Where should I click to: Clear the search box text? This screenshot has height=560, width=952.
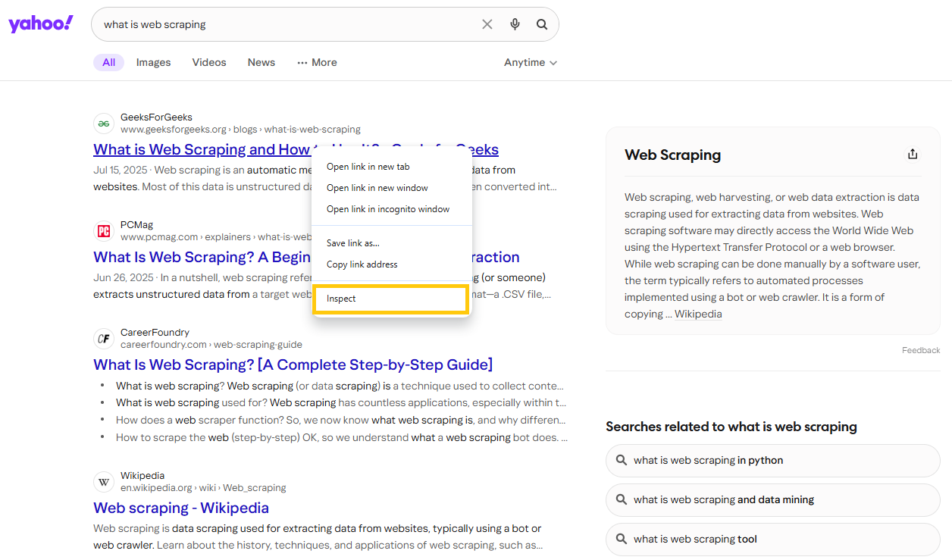[x=487, y=24]
